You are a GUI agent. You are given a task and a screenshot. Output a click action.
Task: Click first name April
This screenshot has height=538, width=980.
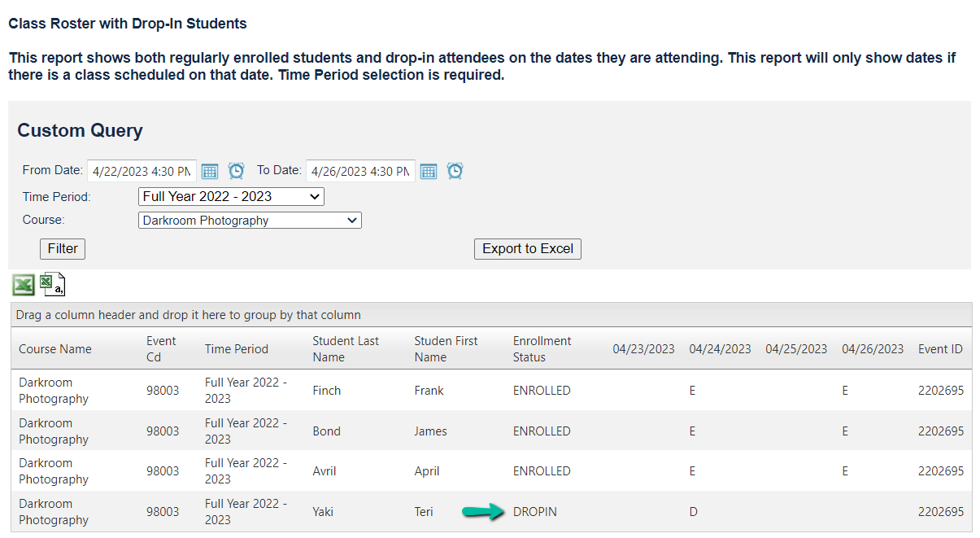[x=426, y=470]
